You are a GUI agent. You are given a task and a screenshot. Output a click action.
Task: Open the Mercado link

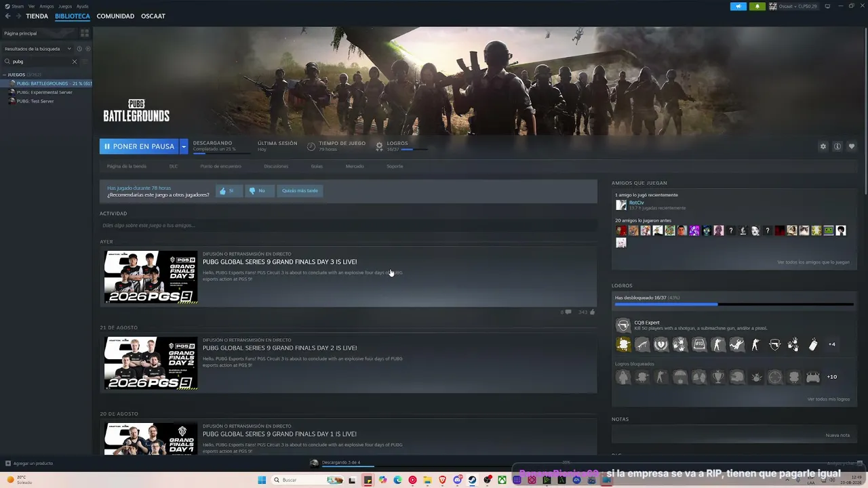click(x=355, y=166)
